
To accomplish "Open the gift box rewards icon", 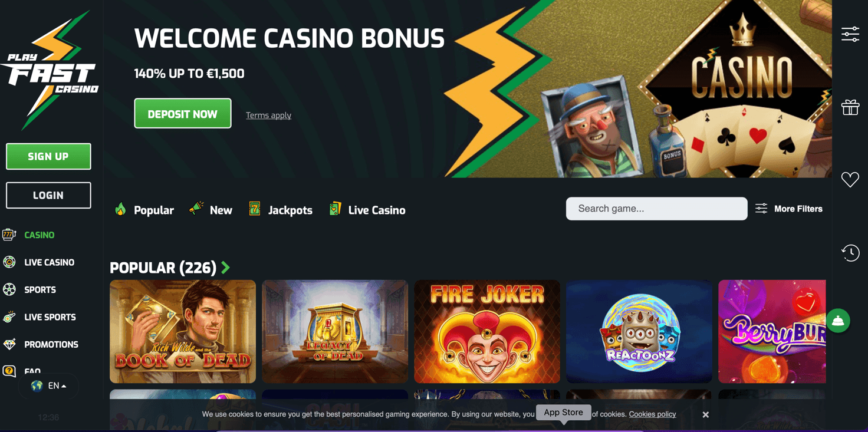I will [850, 107].
